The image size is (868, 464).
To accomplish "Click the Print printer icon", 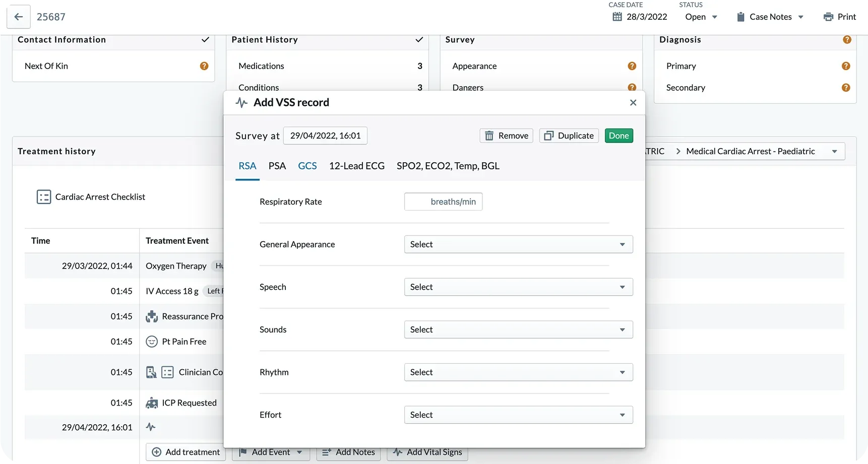I will [x=828, y=17].
